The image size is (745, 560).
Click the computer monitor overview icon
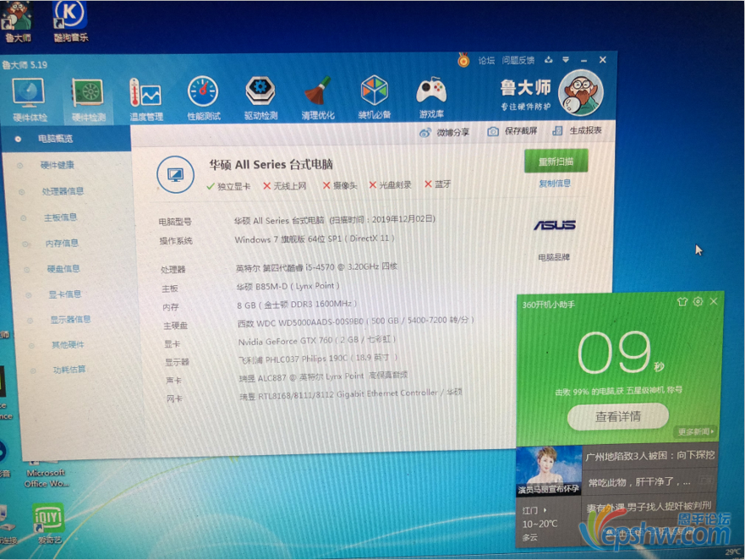coord(175,174)
